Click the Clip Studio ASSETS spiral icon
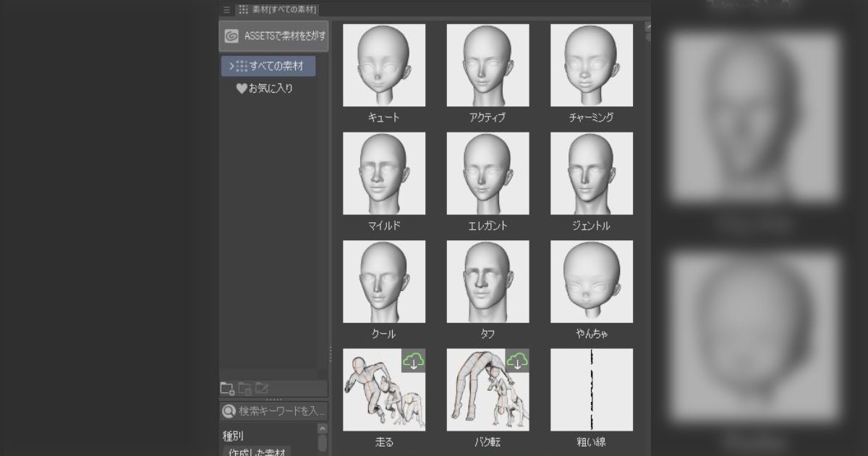868x456 pixels. click(231, 36)
